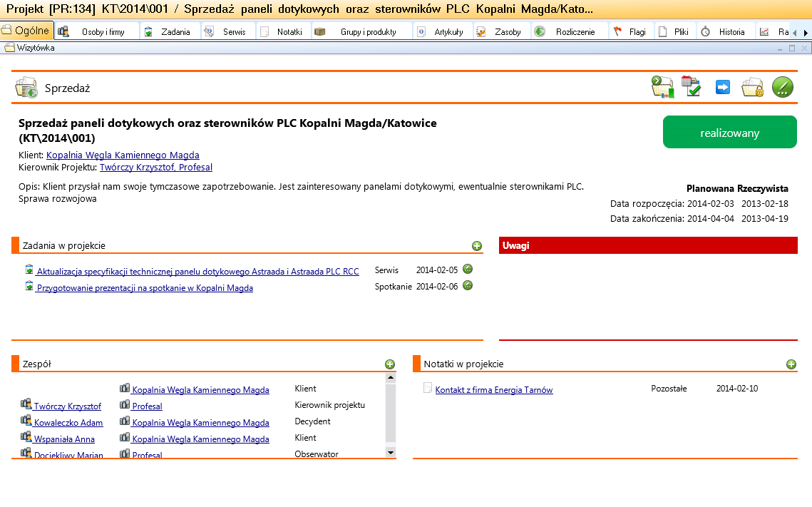Click the green round edit pencil icon

click(783, 87)
